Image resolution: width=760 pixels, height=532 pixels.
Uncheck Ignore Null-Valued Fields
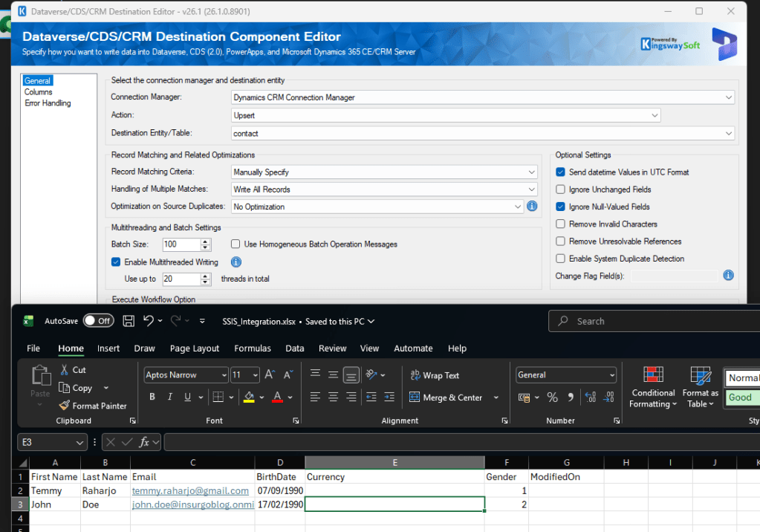pyautogui.click(x=560, y=207)
